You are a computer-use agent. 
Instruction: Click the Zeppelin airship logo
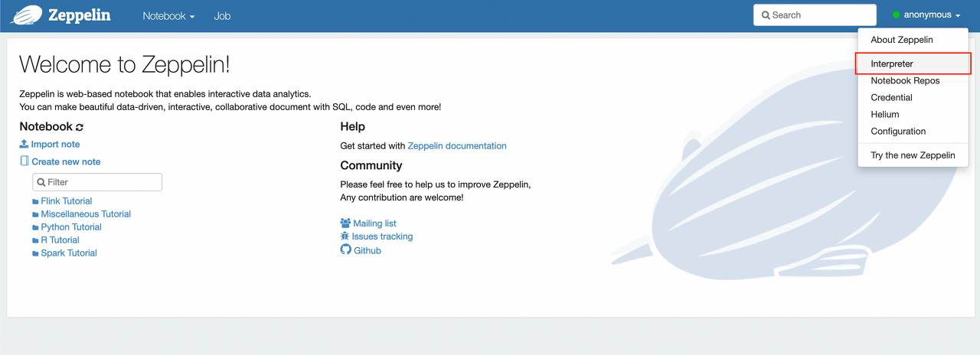(26, 15)
